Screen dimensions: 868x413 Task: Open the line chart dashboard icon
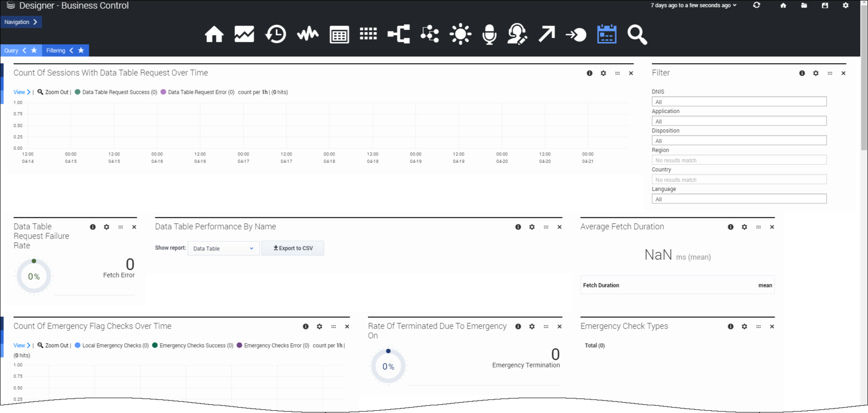pos(244,34)
